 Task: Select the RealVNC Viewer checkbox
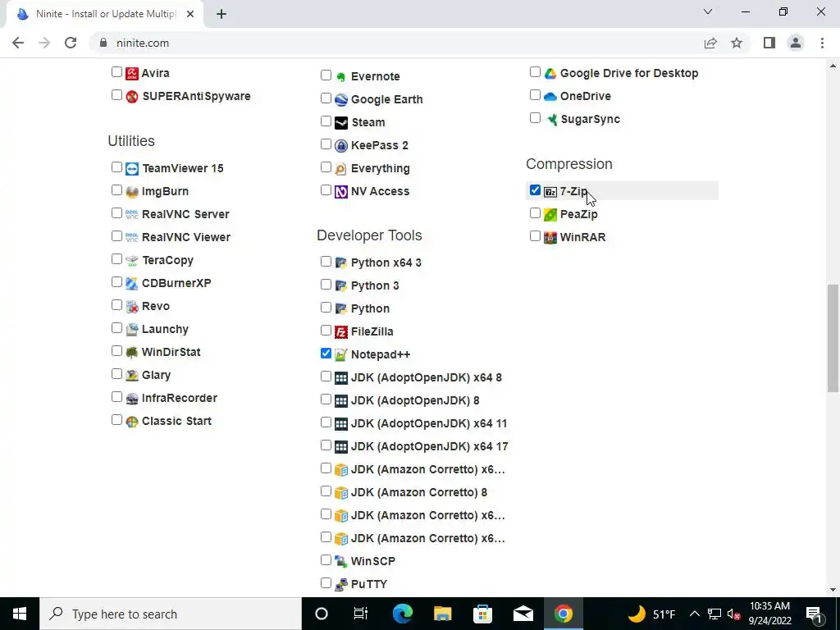pyautogui.click(x=116, y=235)
